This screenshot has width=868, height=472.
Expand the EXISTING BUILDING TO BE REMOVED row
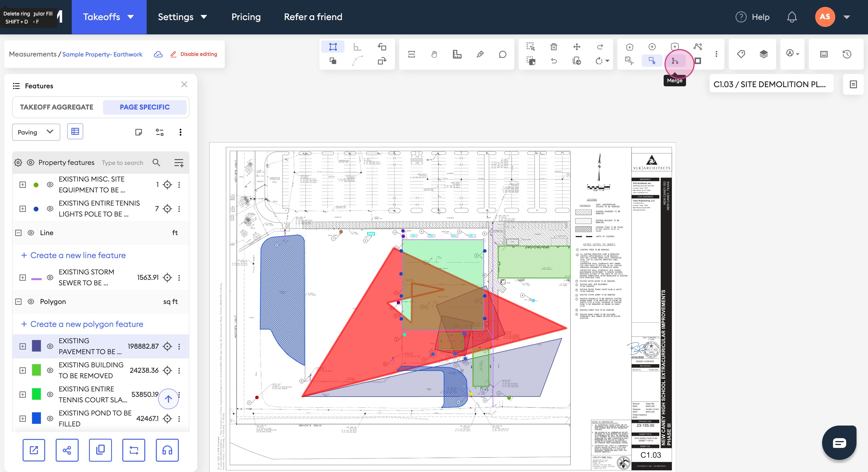click(23, 370)
